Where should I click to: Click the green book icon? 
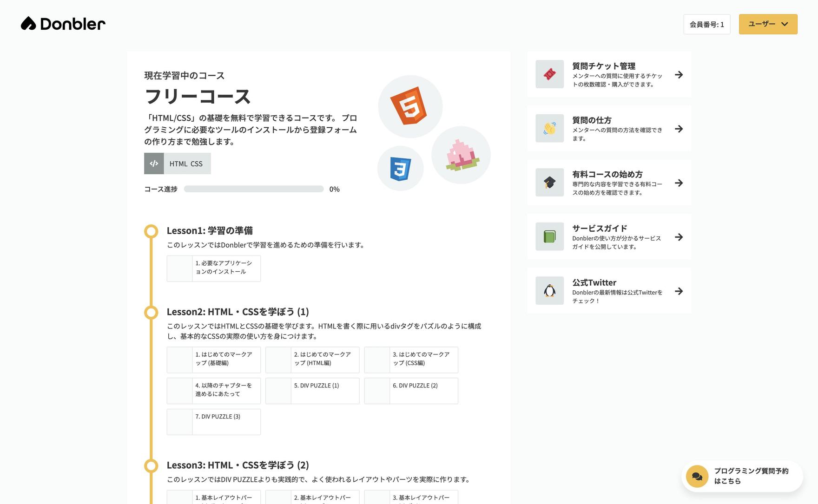point(549,237)
